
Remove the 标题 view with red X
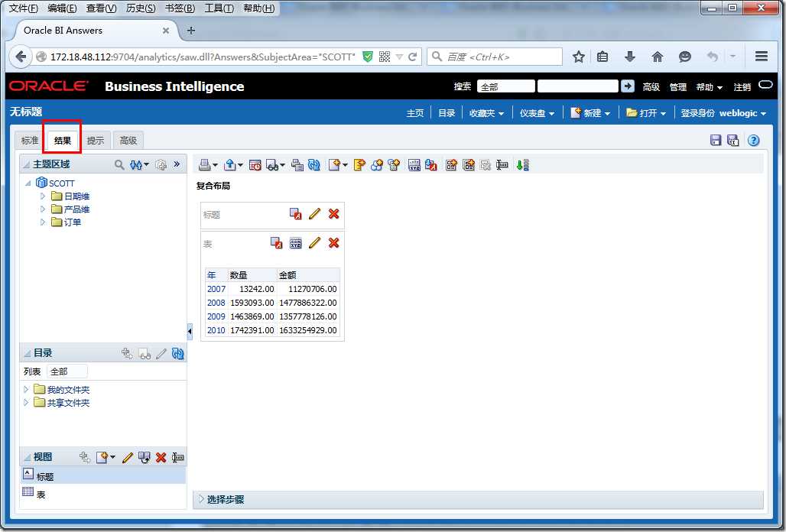click(334, 214)
